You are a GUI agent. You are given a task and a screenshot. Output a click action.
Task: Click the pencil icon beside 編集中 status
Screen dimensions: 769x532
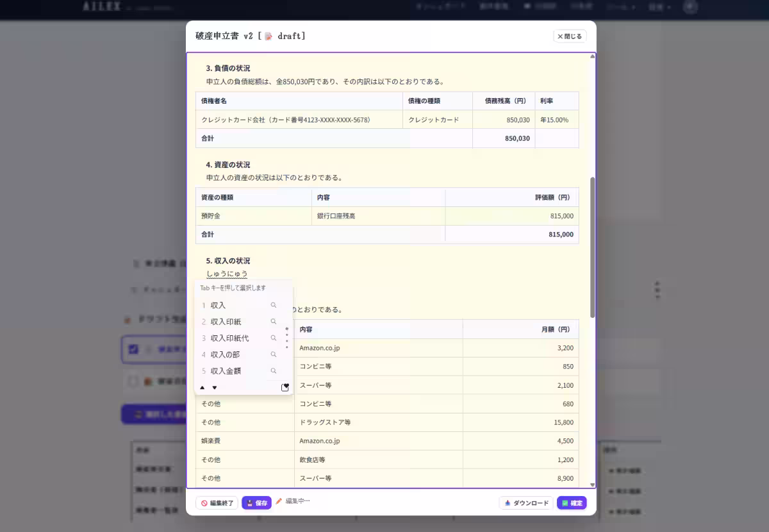pyautogui.click(x=278, y=503)
